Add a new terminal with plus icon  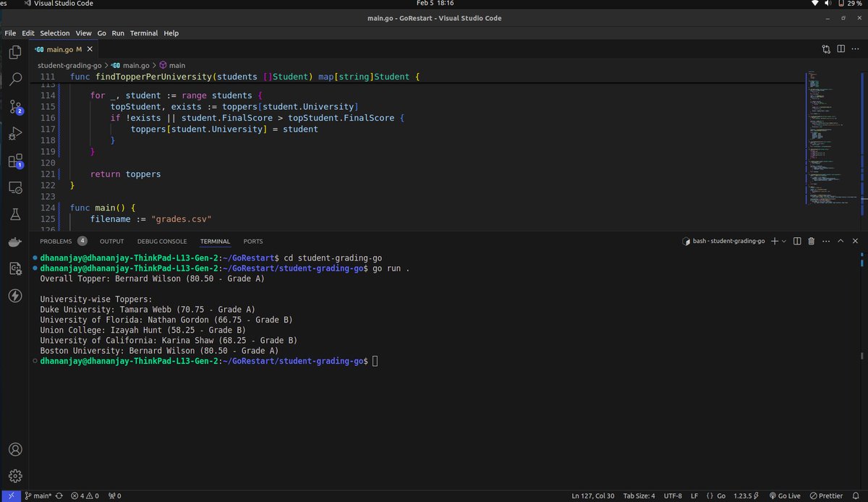(775, 241)
